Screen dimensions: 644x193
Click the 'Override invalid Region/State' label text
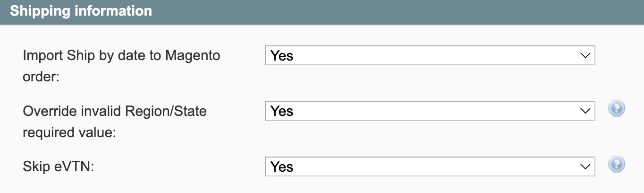115,111
